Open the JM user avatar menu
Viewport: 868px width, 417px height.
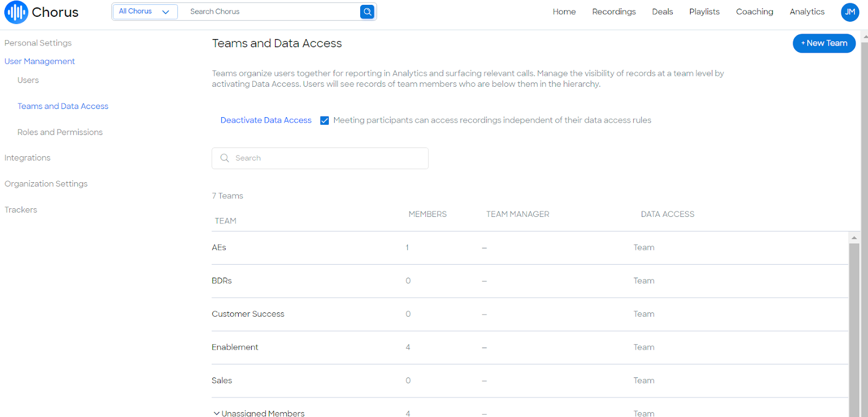(x=850, y=12)
